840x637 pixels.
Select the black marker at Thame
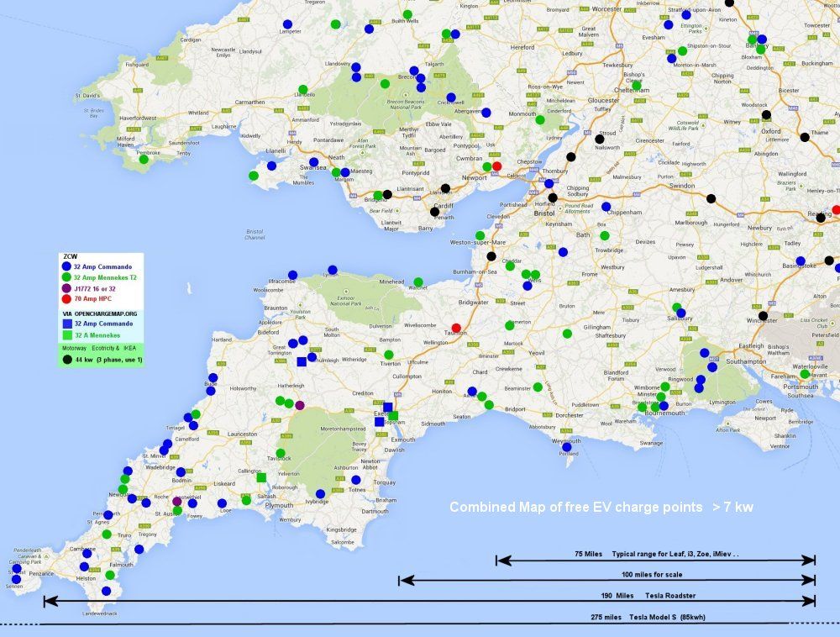[805, 137]
